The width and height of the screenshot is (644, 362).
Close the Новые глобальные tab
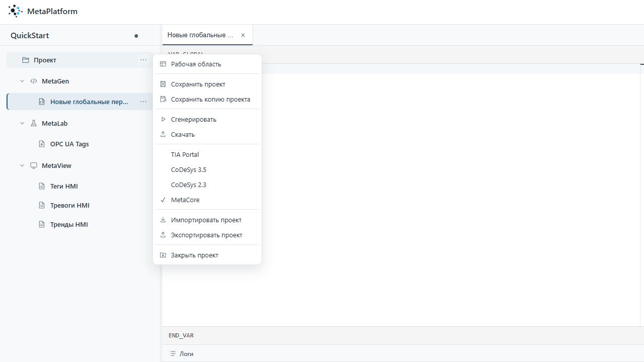point(243,35)
